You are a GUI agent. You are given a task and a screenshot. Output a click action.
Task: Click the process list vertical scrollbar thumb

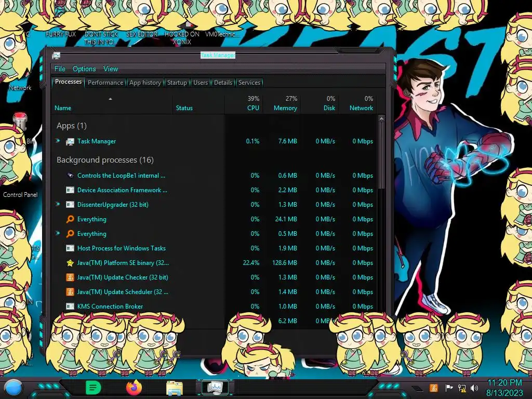point(381,155)
